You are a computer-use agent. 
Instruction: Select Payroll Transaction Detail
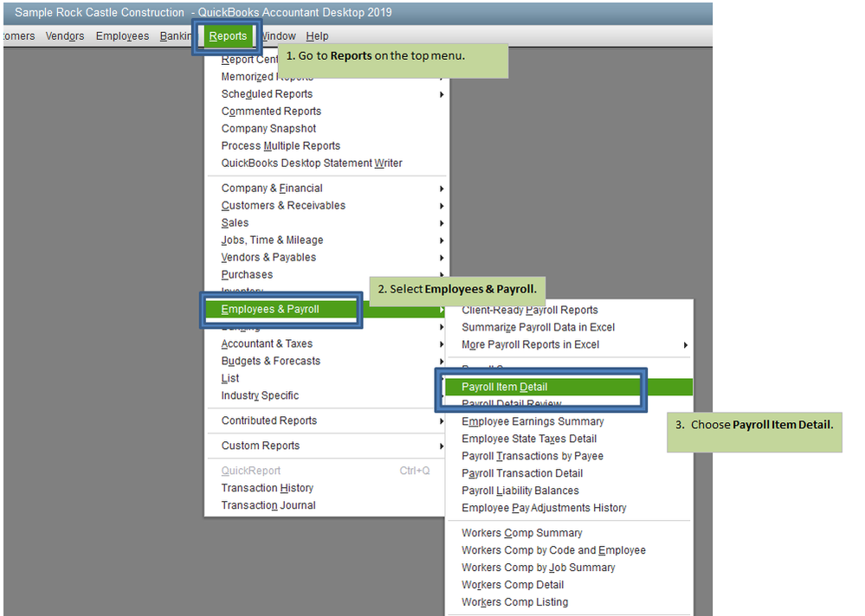point(570,473)
